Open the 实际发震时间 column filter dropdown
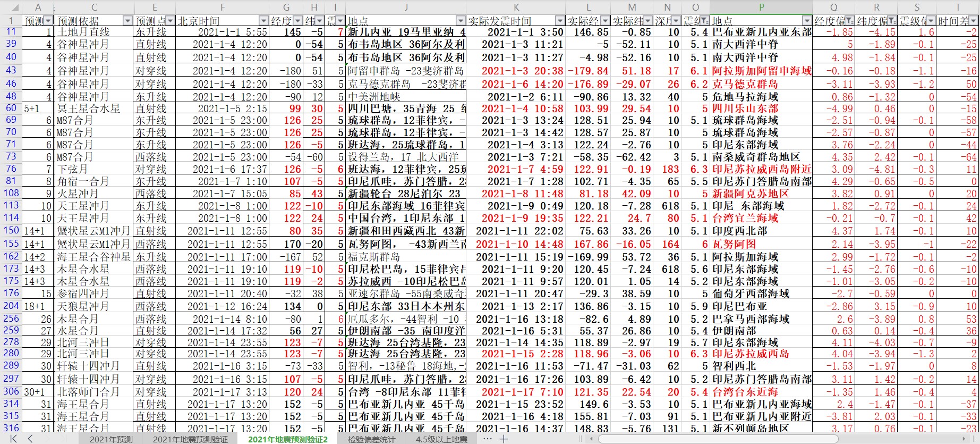Viewport: 980px width, 444px height. click(x=560, y=21)
